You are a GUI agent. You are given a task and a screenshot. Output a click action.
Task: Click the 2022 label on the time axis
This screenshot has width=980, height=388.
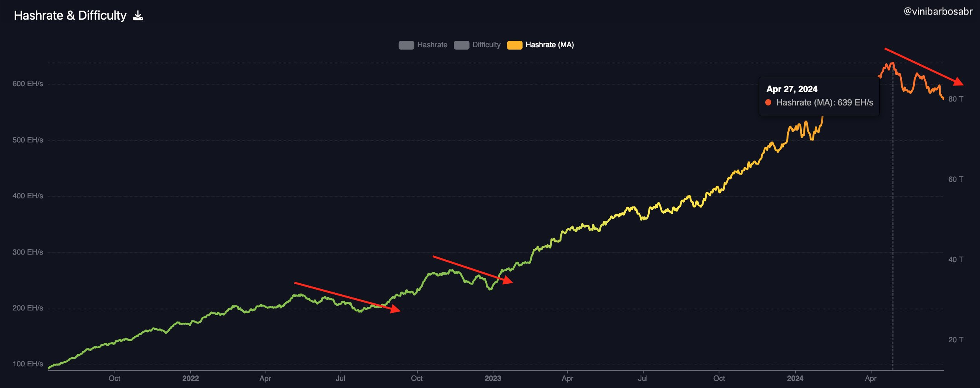tap(190, 379)
